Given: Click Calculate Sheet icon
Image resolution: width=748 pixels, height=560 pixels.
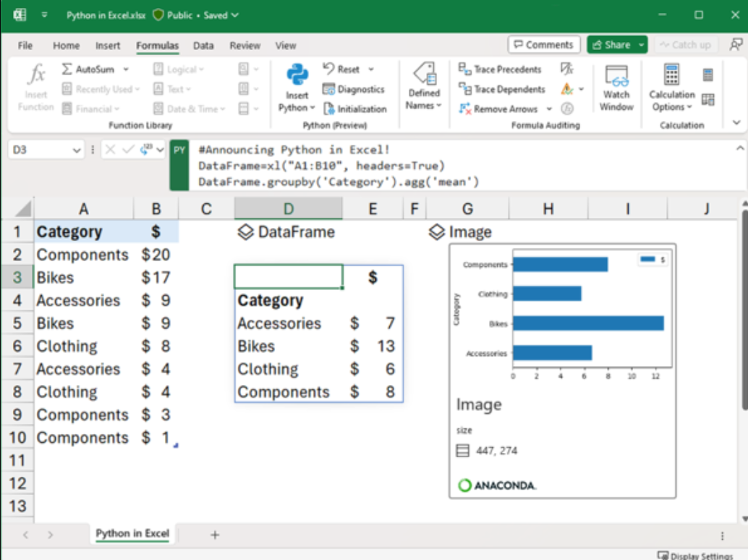Looking at the screenshot, I should pos(708,100).
